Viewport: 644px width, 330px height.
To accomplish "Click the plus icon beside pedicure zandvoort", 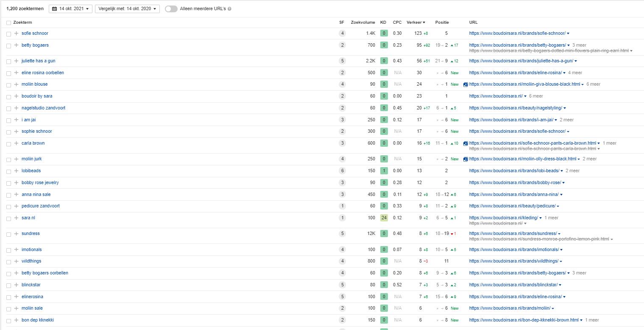I will (16, 206).
